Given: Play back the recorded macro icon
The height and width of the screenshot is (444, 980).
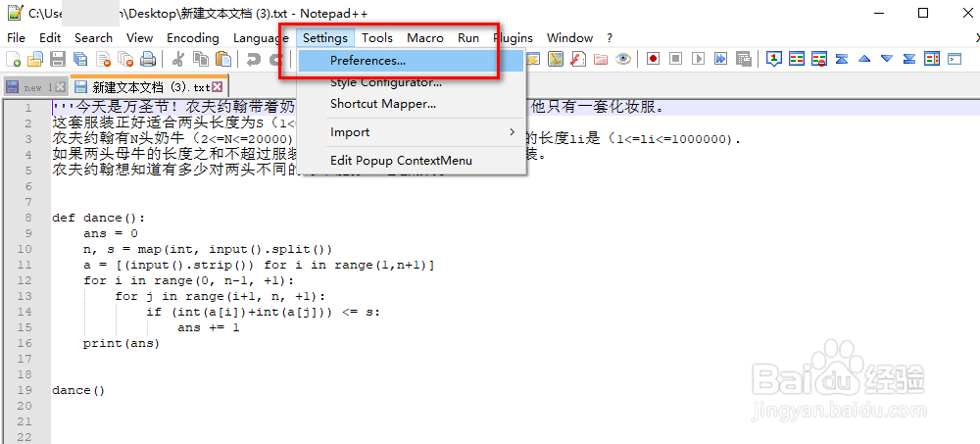Looking at the screenshot, I should [698, 60].
